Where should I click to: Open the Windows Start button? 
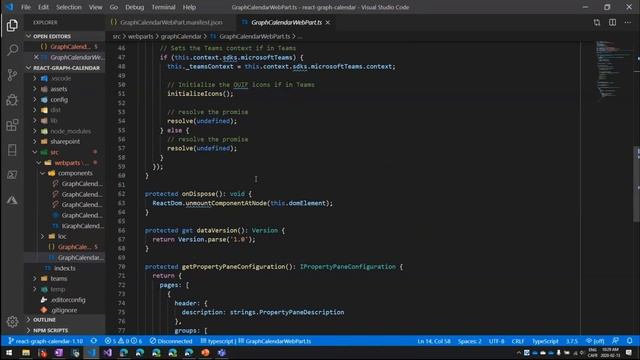tap(9, 353)
